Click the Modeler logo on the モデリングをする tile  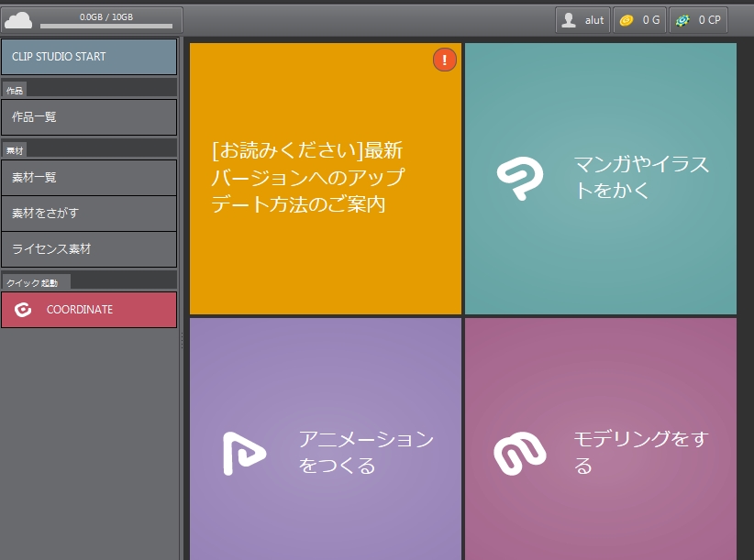(x=519, y=453)
